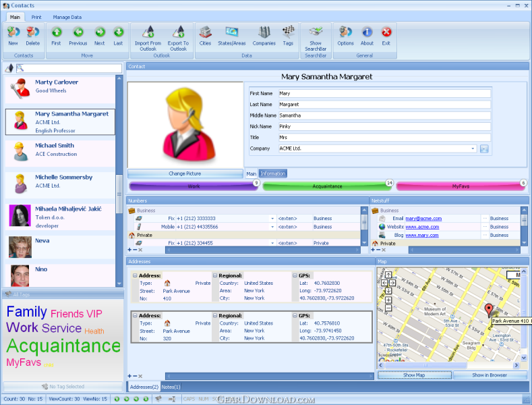Zoom in on the map
Screen dimensions: 532x405
pos(388,300)
